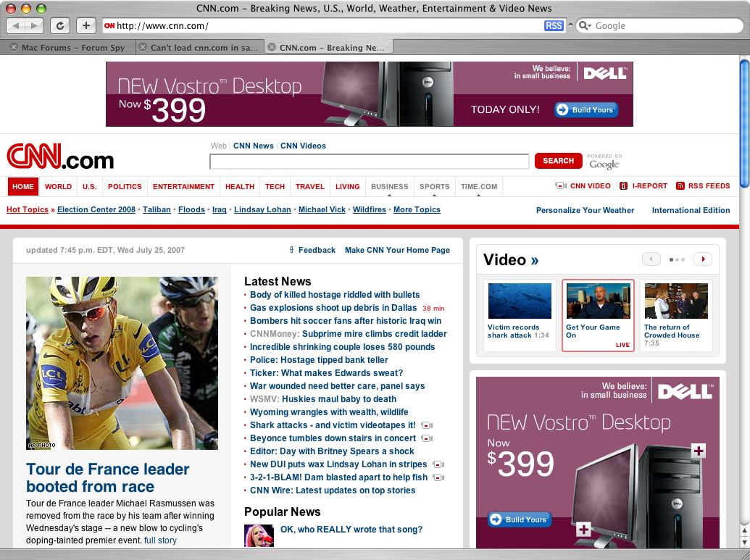750x560 pixels.
Task: Open Election Center 2008 hot topic
Action: click(x=96, y=209)
